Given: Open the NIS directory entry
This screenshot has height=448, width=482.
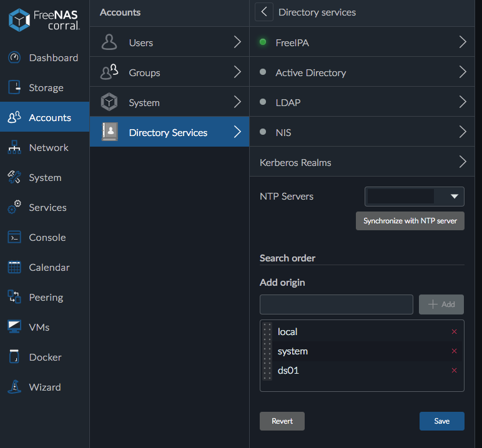Looking at the screenshot, I should tap(362, 132).
